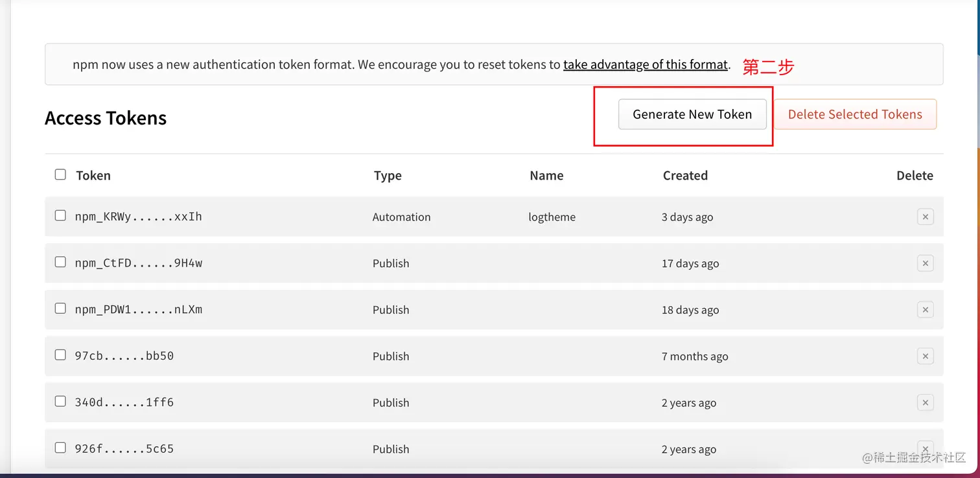Click the token text 926f......5c65
This screenshot has width=980, height=478.
pos(124,449)
